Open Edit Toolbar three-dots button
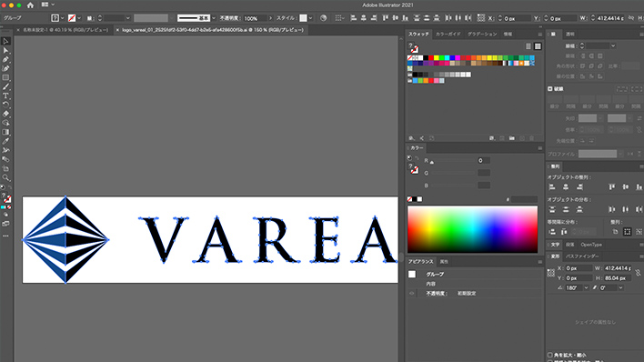 pyautogui.click(x=5, y=236)
